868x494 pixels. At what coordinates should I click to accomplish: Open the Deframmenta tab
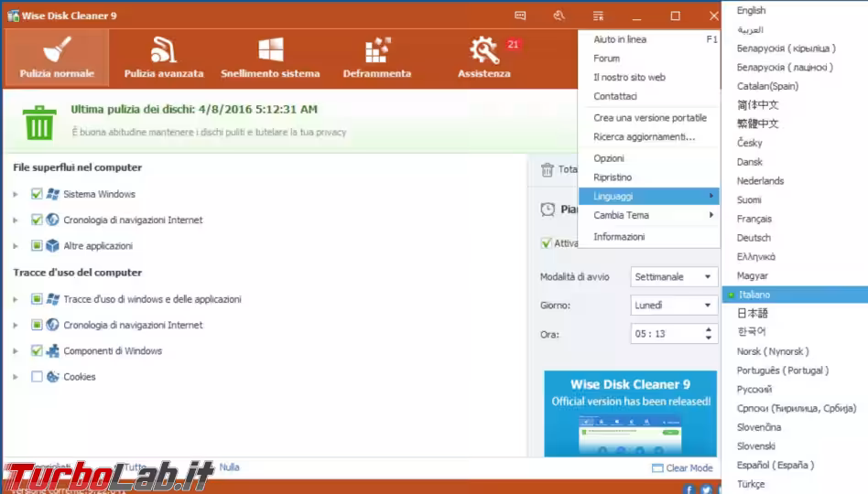tap(377, 58)
